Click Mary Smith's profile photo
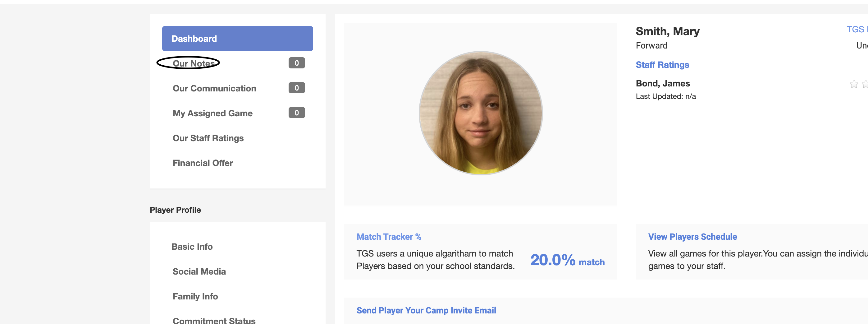 point(480,113)
